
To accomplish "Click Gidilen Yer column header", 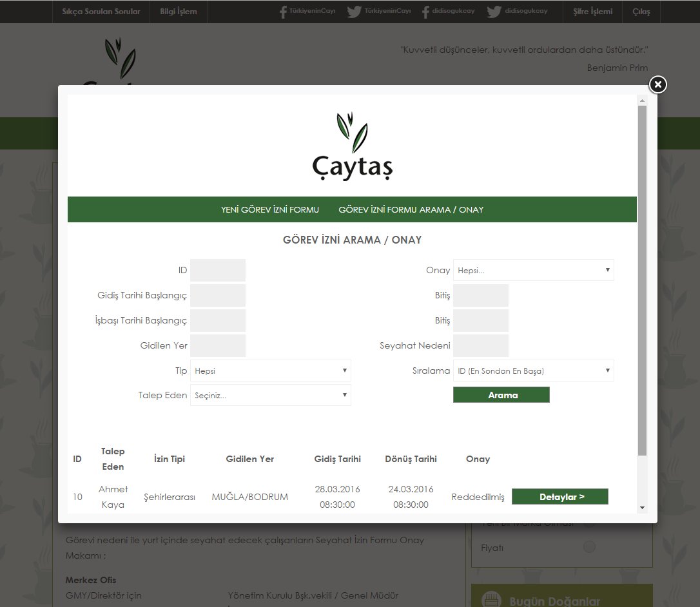I will [x=250, y=459].
